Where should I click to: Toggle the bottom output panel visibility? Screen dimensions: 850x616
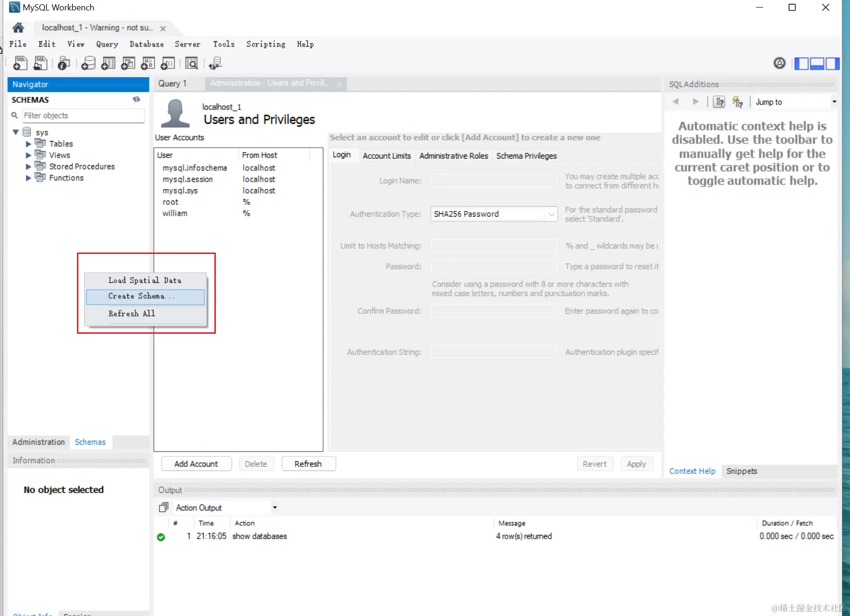pos(817,63)
